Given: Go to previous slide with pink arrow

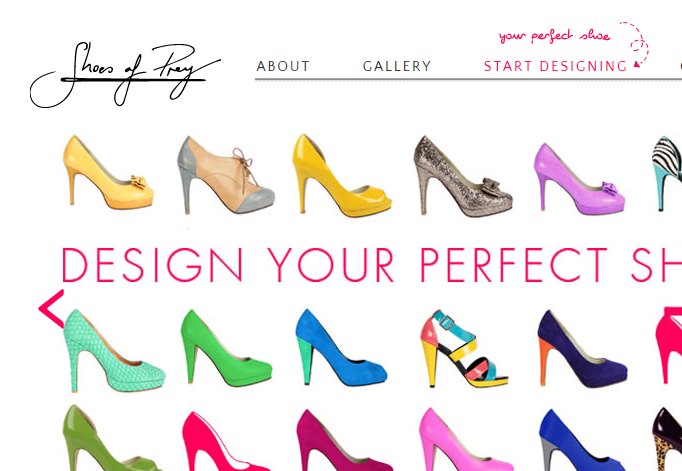Looking at the screenshot, I should pyautogui.click(x=51, y=309).
